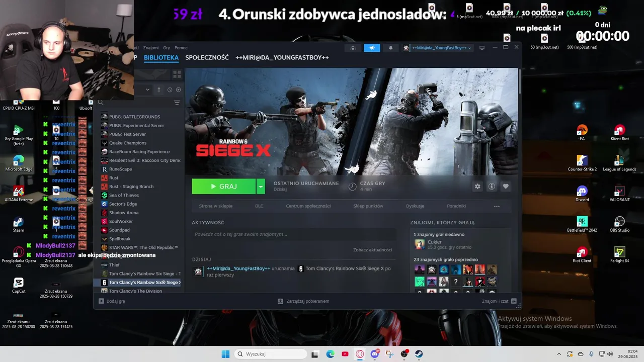Show hidden system tray icons
This screenshot has height=362, width=644.
tap(559, 354)
